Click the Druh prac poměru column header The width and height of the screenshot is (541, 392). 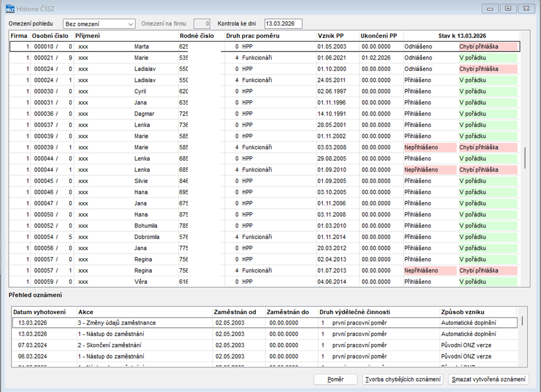pyautogui.click(x=253, y=36)
